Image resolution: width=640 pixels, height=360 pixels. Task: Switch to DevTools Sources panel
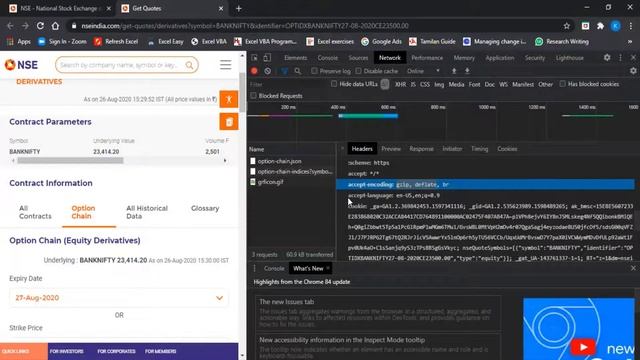click(x=358, y=58)
